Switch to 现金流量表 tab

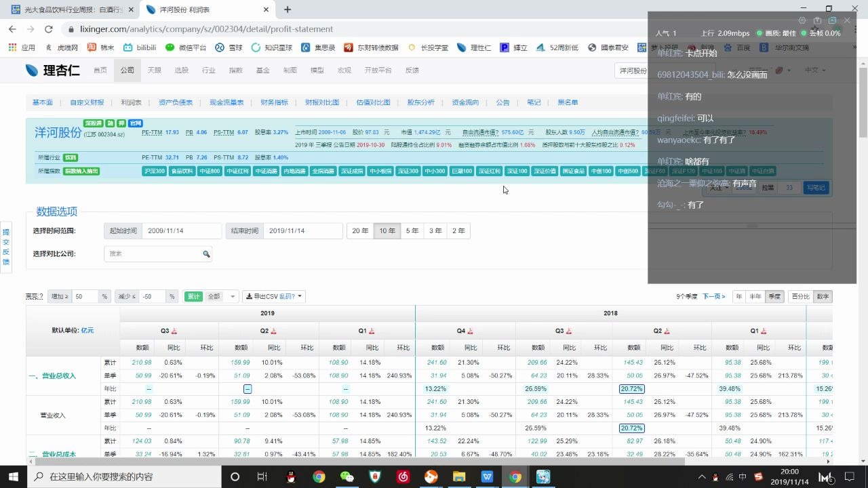pyautogui.click(x=226, y=102)
